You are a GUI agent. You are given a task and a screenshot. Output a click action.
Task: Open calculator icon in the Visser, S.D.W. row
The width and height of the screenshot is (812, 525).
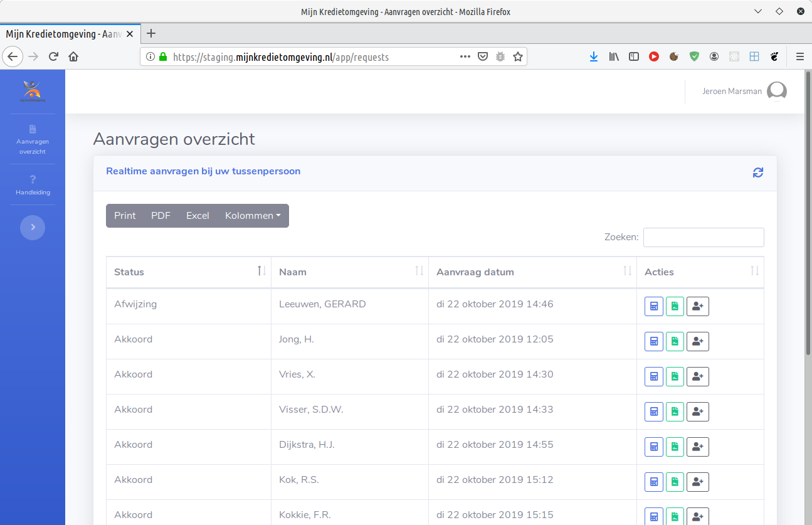654,412
